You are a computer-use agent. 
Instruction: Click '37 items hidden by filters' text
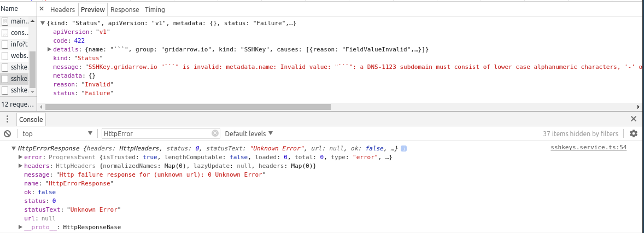581,133
